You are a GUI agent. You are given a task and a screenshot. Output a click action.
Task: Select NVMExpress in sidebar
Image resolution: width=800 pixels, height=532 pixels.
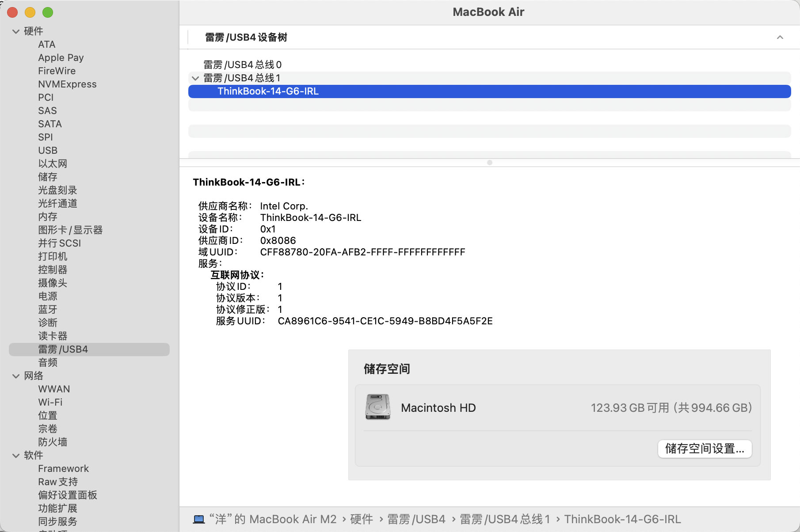pyautogui.click(x=67, y=84)
